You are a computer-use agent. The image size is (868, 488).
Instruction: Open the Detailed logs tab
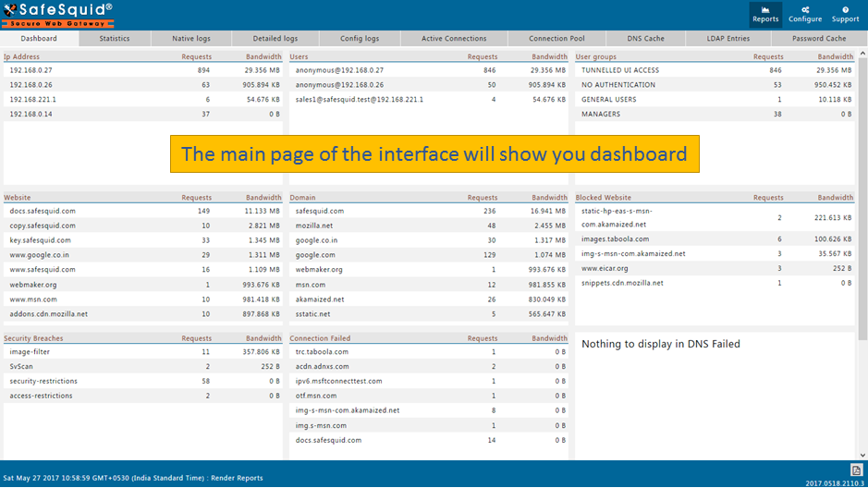275,38
